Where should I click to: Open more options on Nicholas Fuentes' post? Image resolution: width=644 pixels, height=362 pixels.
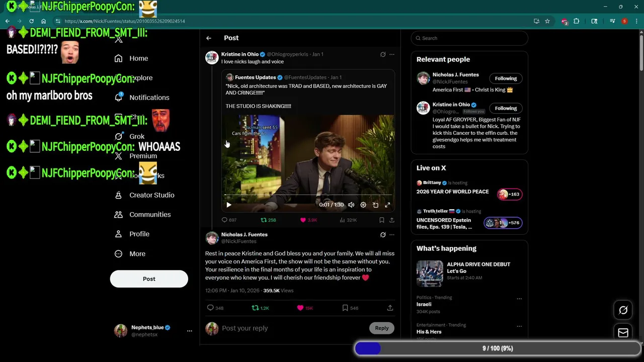[x=392, y=235]
